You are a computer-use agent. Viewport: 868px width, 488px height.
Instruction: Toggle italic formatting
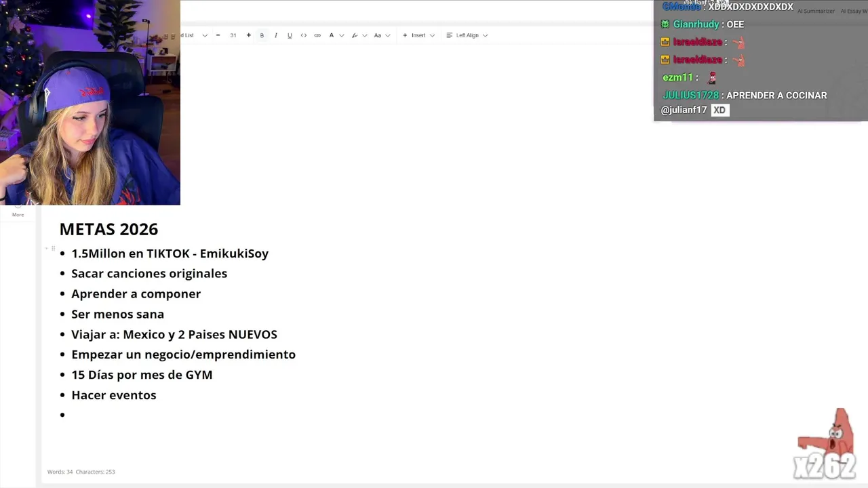(x=275, y=35)
